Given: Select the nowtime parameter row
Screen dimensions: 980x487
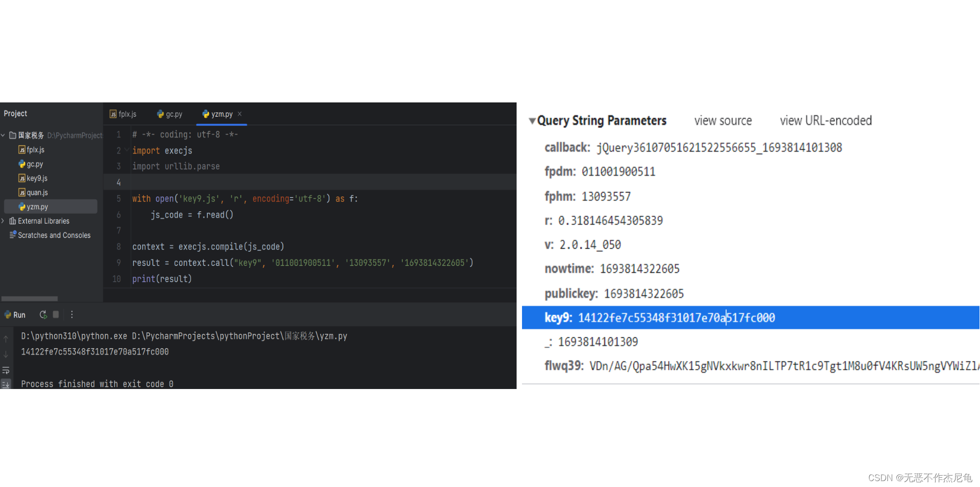Looking at the screenshot, I should 612,269.
